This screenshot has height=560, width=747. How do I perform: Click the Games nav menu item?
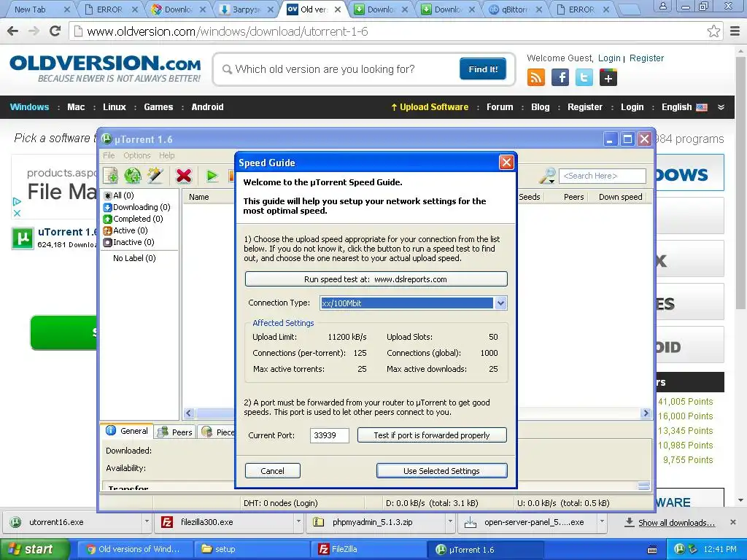[x=158, y=107]
